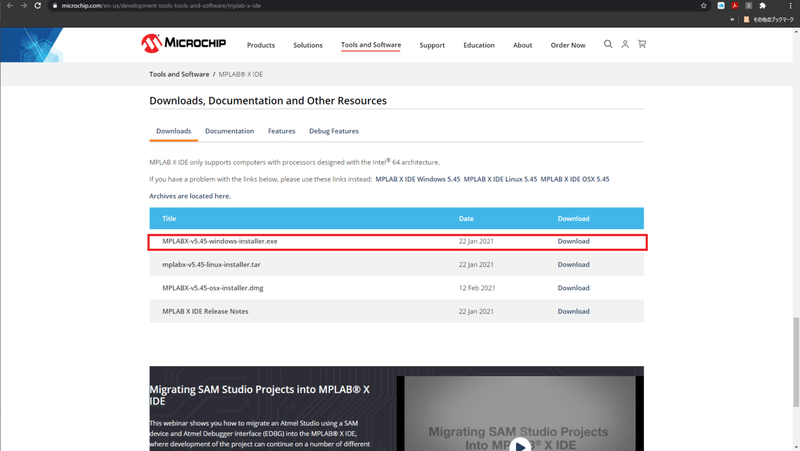Image resolution: width=800 pixels, height=451 pixels.
Task: Switch to the Debug Features tab
Action: coord(334,131)
